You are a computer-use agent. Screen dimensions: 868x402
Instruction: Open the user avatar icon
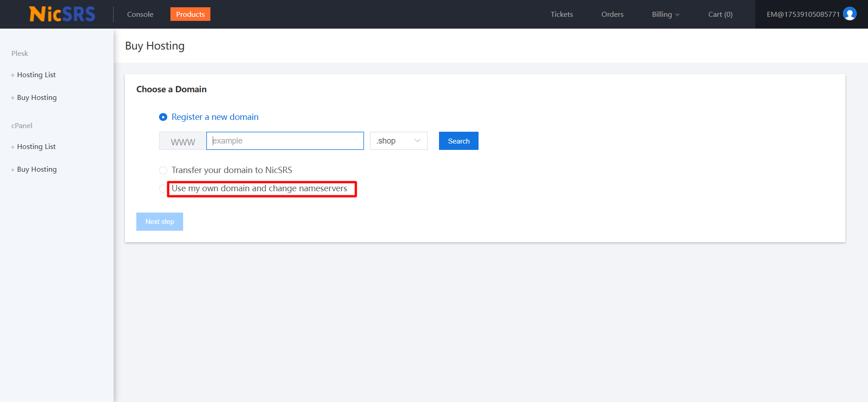(x=849, y=14)
